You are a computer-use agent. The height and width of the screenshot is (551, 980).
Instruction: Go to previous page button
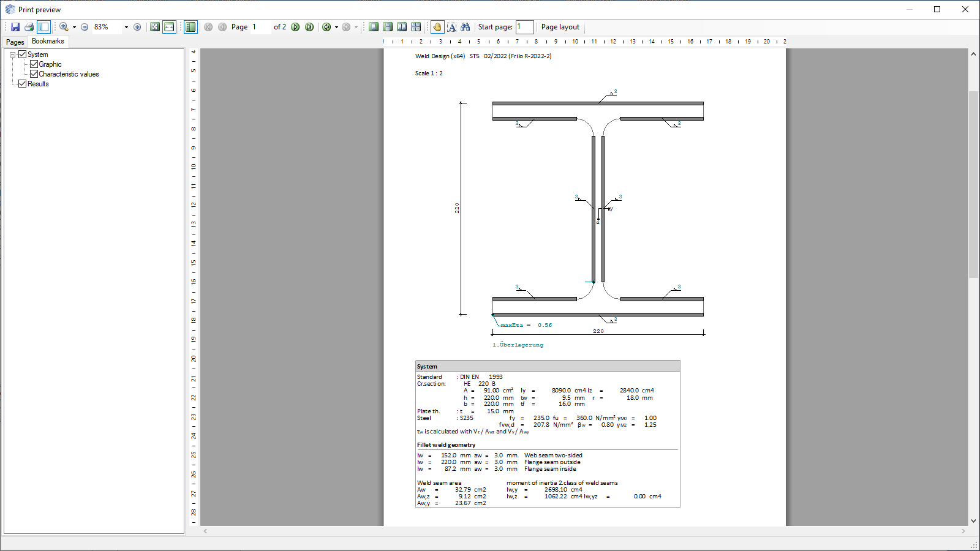point(222,27)
